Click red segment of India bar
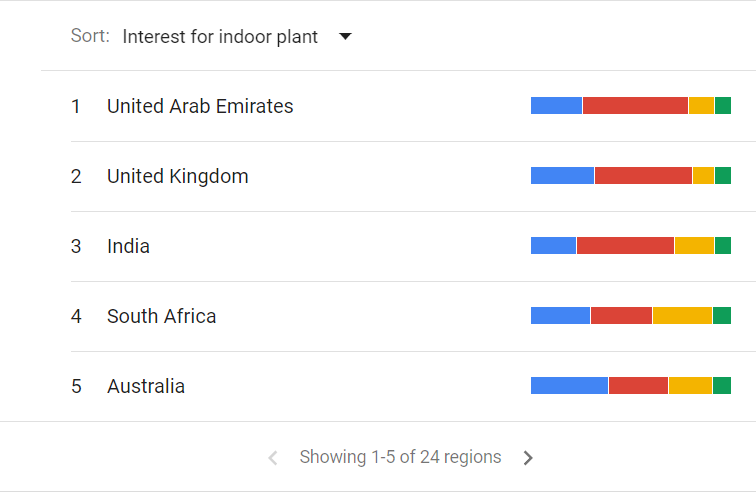The width and height of the screenshot is (756, 492). (x=625, y=246)
